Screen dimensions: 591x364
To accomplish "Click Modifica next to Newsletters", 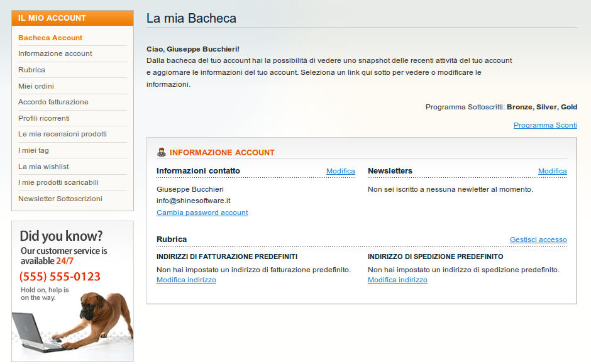I will click(x=552, y=171).
